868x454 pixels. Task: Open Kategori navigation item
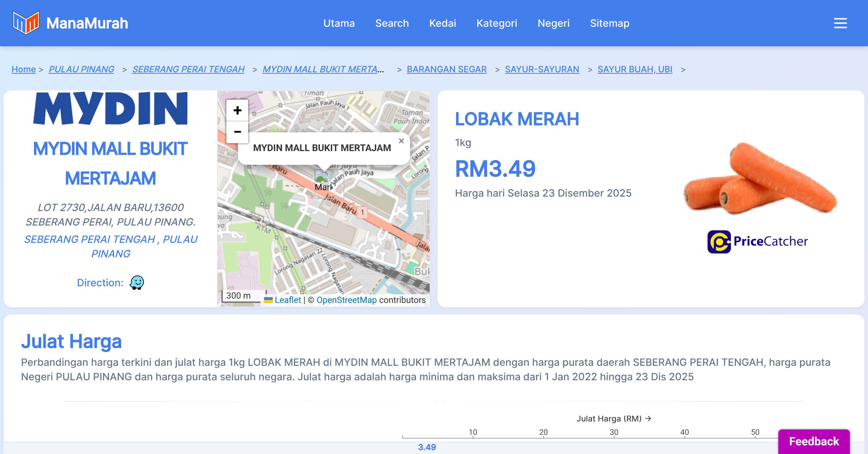pos(497,23)
